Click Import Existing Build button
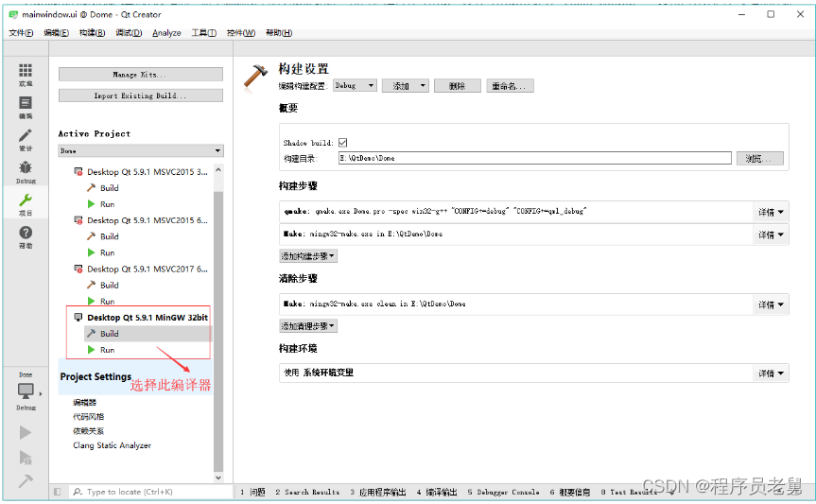 click(141, 96)
